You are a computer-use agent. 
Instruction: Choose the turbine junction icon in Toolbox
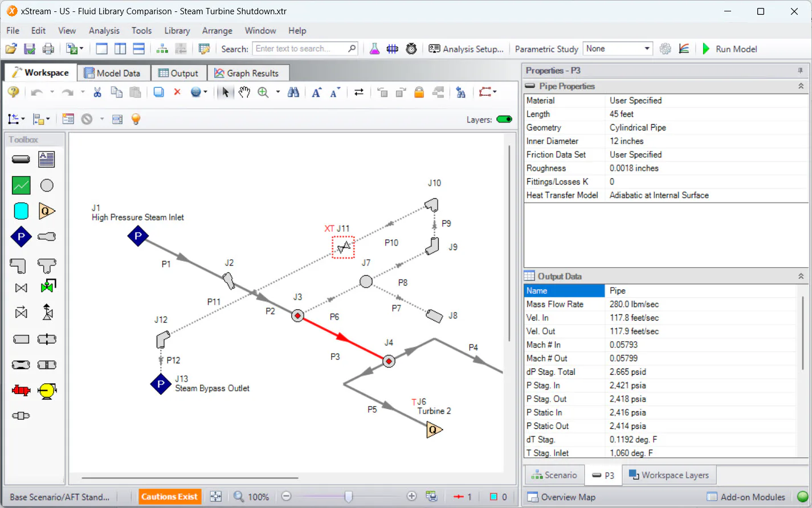pyautogui.click(x=47, y=211)
